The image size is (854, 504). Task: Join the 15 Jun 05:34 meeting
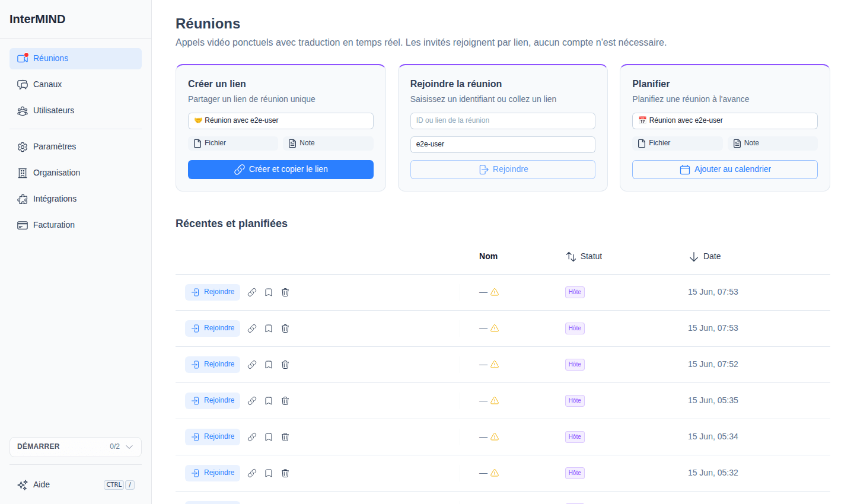click(x=212, y=437)
